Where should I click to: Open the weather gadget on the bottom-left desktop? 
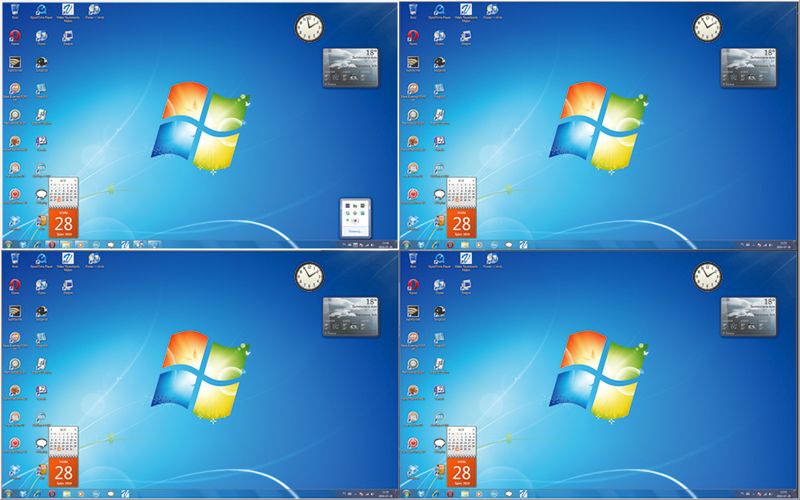click(x=351, y=316)
